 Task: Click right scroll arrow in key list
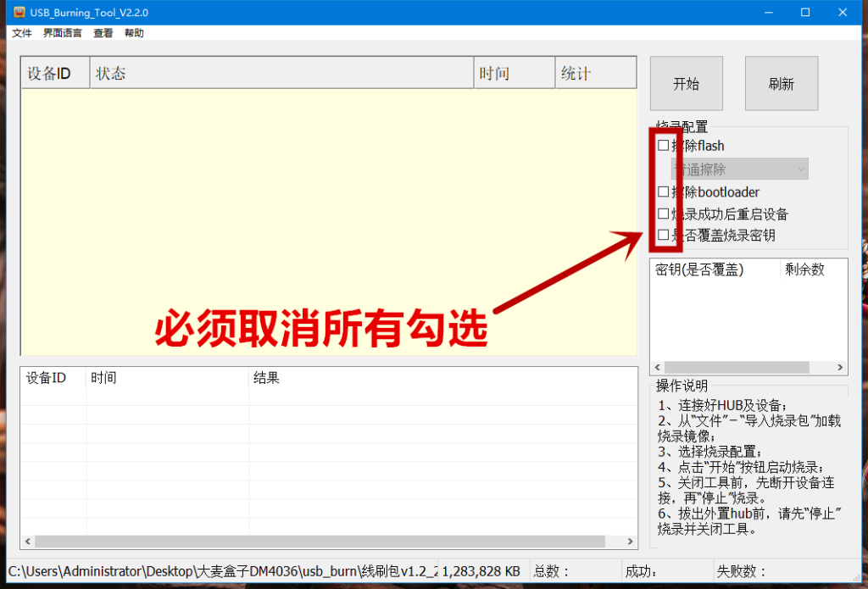pyautogui.click(x=840, y=368)
